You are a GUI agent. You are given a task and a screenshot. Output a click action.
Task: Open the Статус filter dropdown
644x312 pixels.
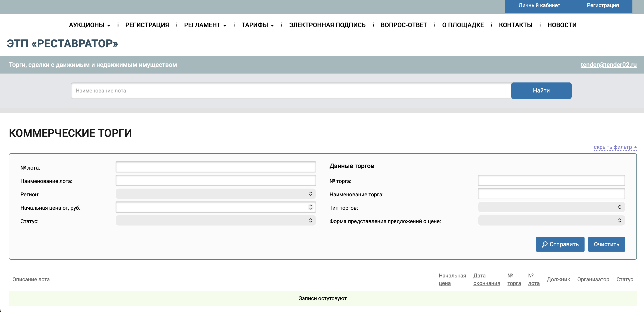[x=216, y=221]
